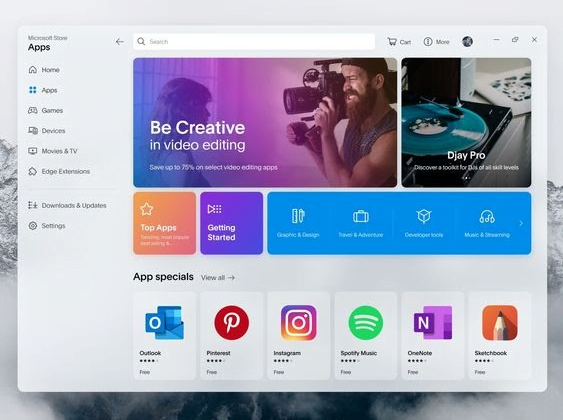This screenshot has width=563, height=420.
Task: Open the Getting Started tile
Action: click(x=232, y=223)
